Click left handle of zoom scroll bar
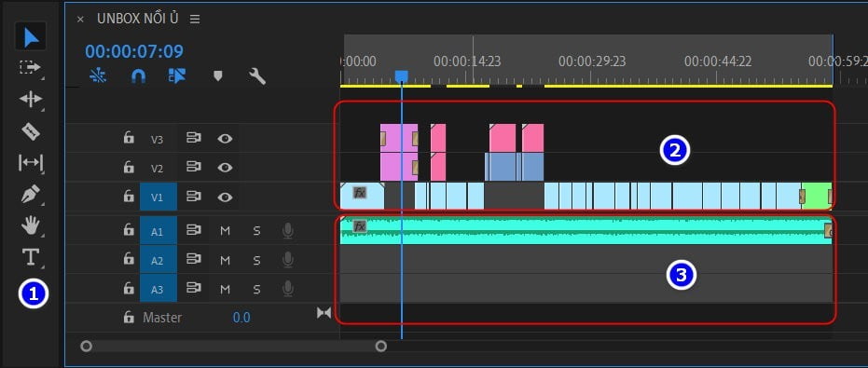The height and width of the screenshot is (368, 868). click(86, 347)
